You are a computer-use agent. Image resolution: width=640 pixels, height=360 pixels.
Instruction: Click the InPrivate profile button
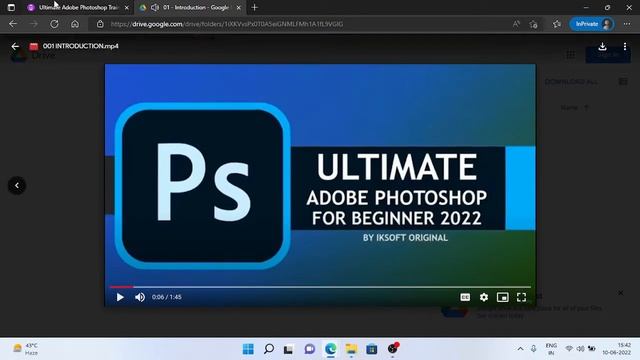click(x=592, y=24)
